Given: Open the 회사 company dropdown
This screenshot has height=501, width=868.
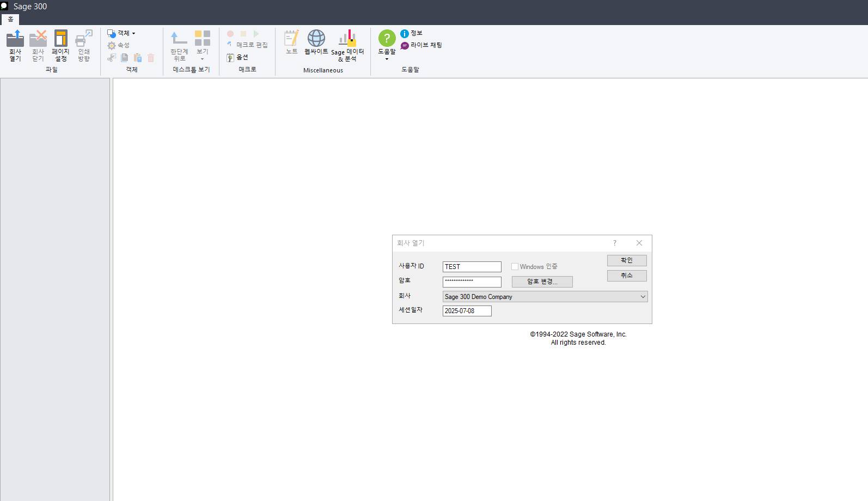Looking at the screenshot, I should click(x=545, y=297).
